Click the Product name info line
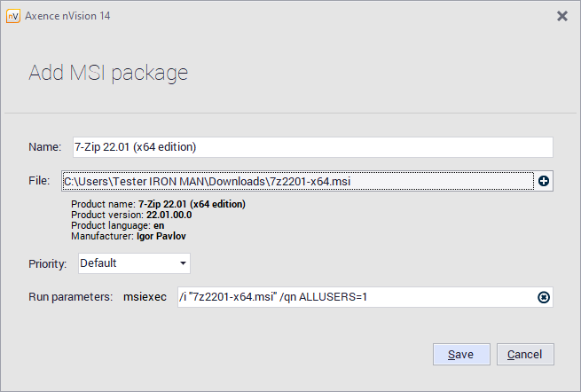Viewport: 581px width, 392px height. coord(158,204)
